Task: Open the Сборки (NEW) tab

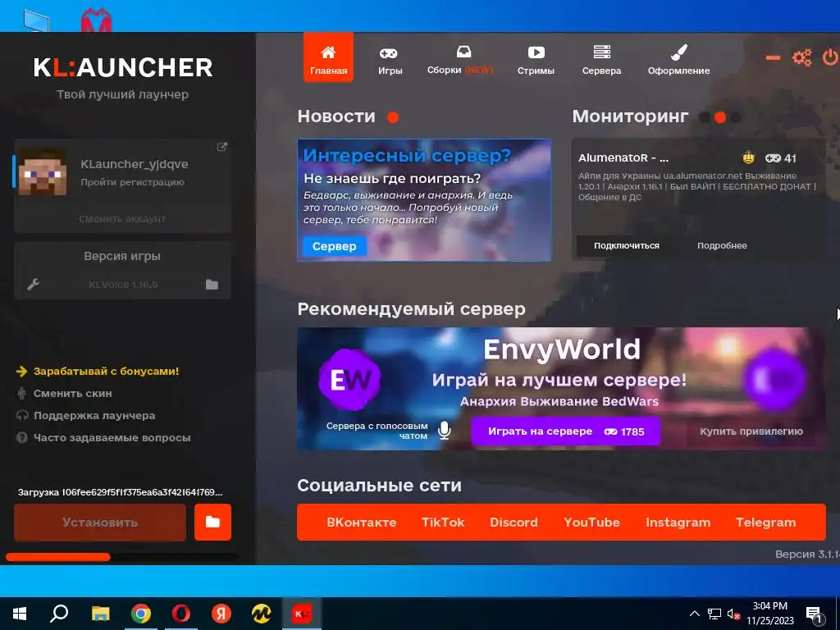Action: 460,61
